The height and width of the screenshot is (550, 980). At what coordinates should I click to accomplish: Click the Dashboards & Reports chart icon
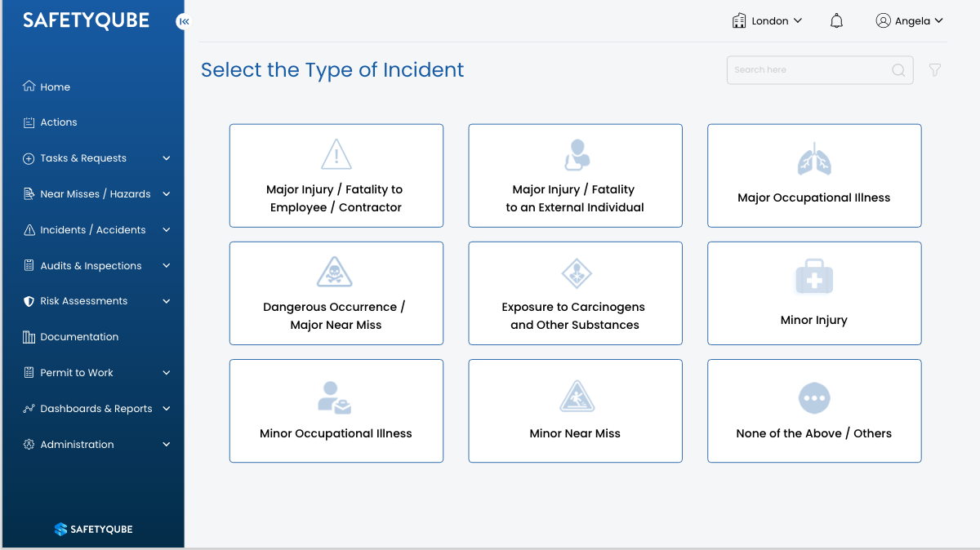[29, 409]
